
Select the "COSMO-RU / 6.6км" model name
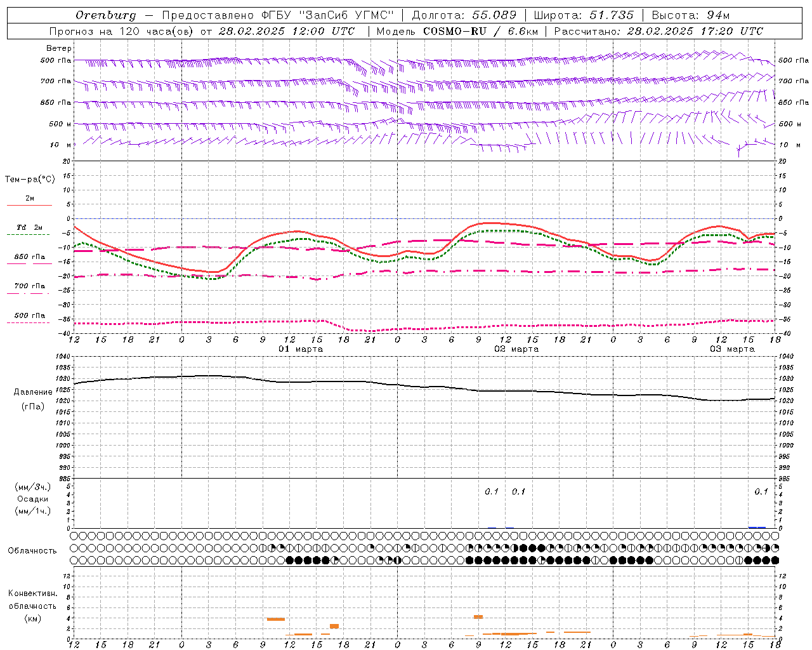pos(480,31)
